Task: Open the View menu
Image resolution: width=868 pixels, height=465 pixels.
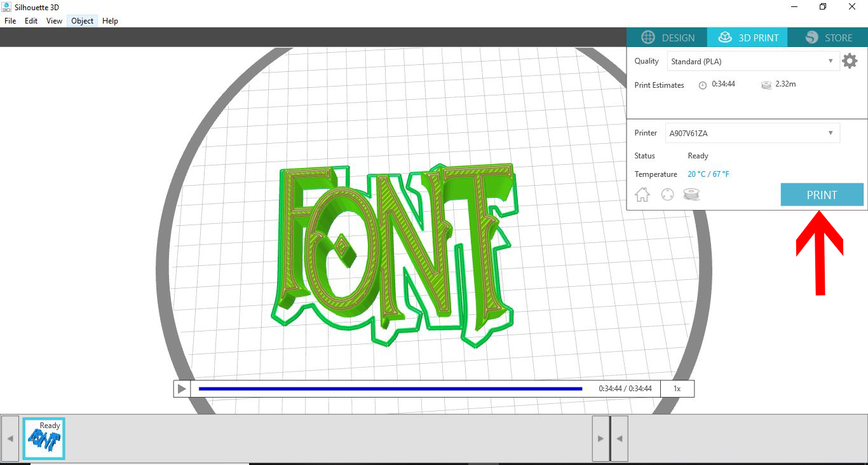Action: coord(54,21)
